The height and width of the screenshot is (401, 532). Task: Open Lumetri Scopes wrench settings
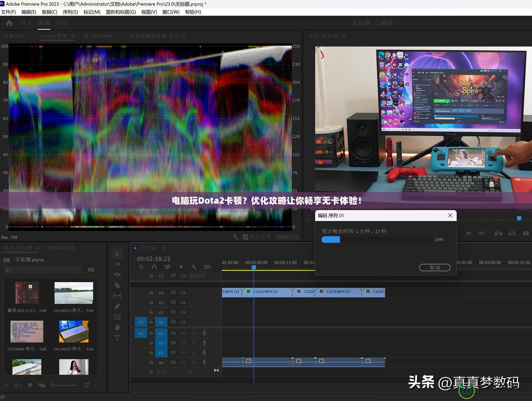pos(235,237)
